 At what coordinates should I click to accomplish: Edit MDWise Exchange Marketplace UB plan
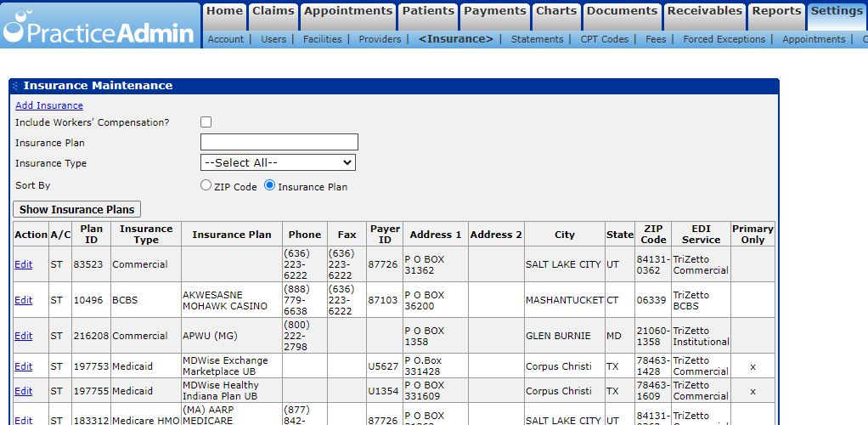23,366
